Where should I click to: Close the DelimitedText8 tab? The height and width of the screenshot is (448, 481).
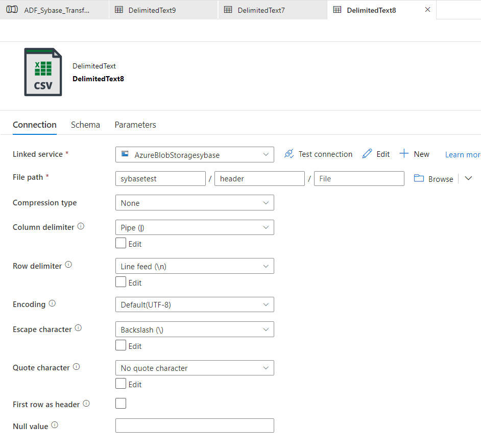coord(427,10)
